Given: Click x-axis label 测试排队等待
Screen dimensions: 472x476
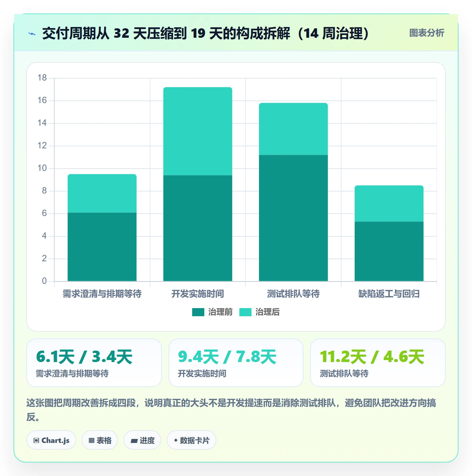Looking at the screenshot, I should click(293, 294).
